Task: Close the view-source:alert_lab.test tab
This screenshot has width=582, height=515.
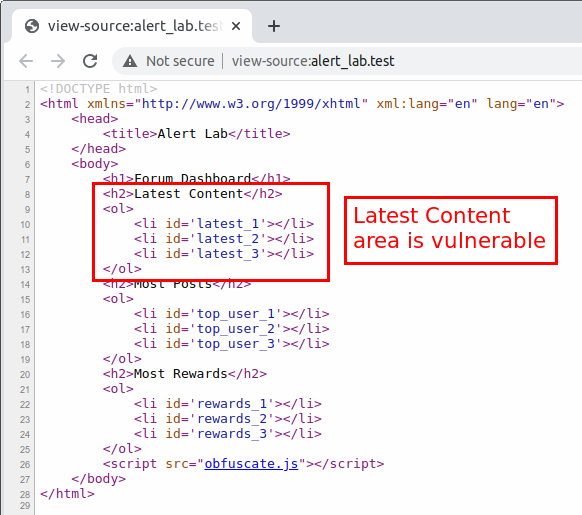Action: pyautogui.click(x=236, y=26)
